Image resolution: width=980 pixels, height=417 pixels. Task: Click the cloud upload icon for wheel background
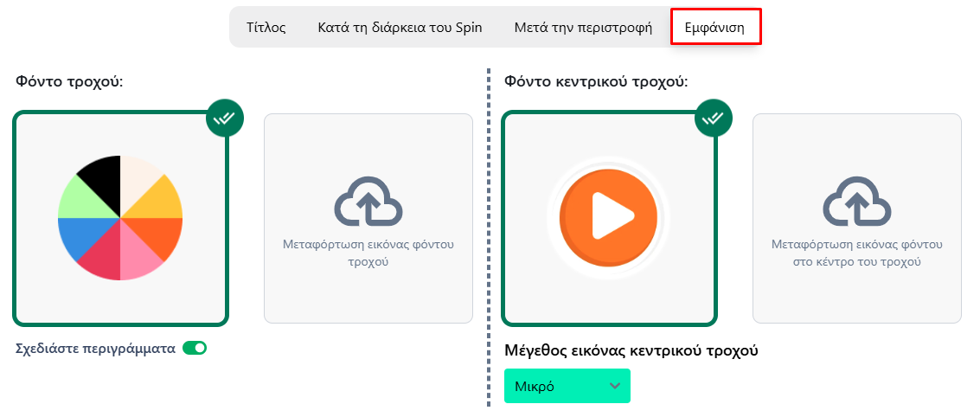coord(368,200)
